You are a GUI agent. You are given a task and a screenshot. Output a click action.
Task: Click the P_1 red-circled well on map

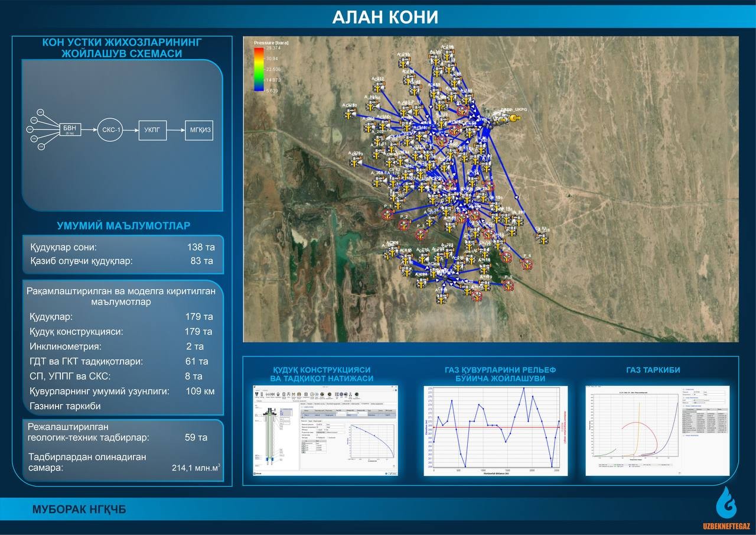[x=387, y=214]
